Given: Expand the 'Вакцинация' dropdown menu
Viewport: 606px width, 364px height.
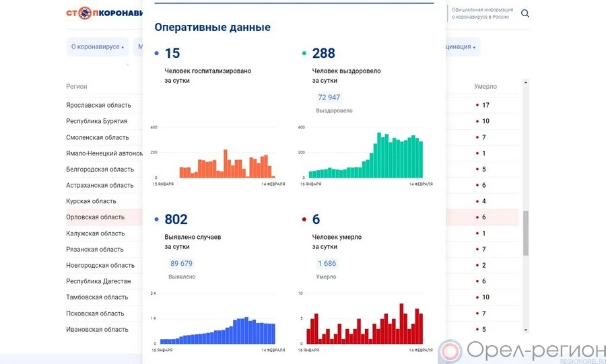Looking at the screenshot, I should (x=461, y=47).
